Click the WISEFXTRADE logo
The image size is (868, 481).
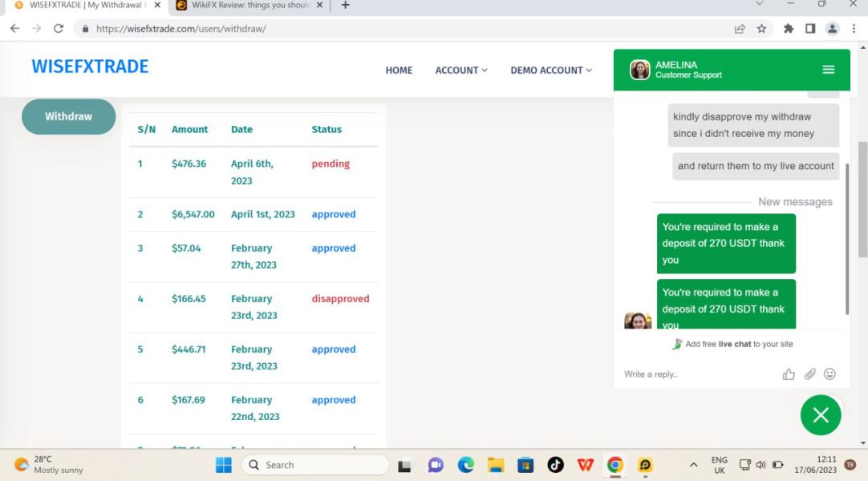90,67
